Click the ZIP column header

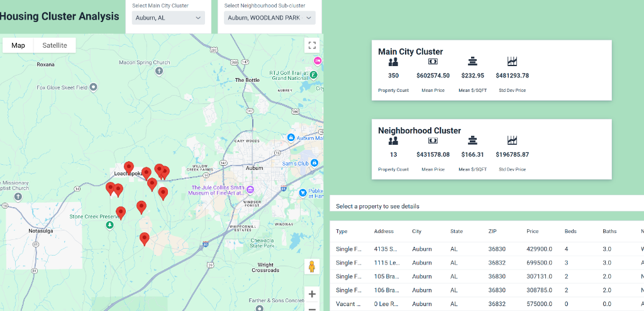pos(492,231)
